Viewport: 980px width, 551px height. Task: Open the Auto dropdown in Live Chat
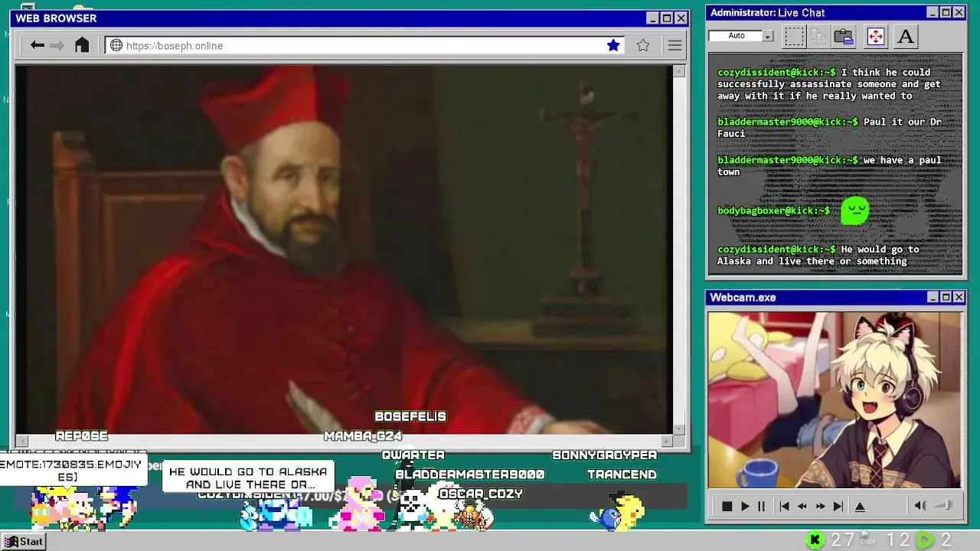coord(768,36)
